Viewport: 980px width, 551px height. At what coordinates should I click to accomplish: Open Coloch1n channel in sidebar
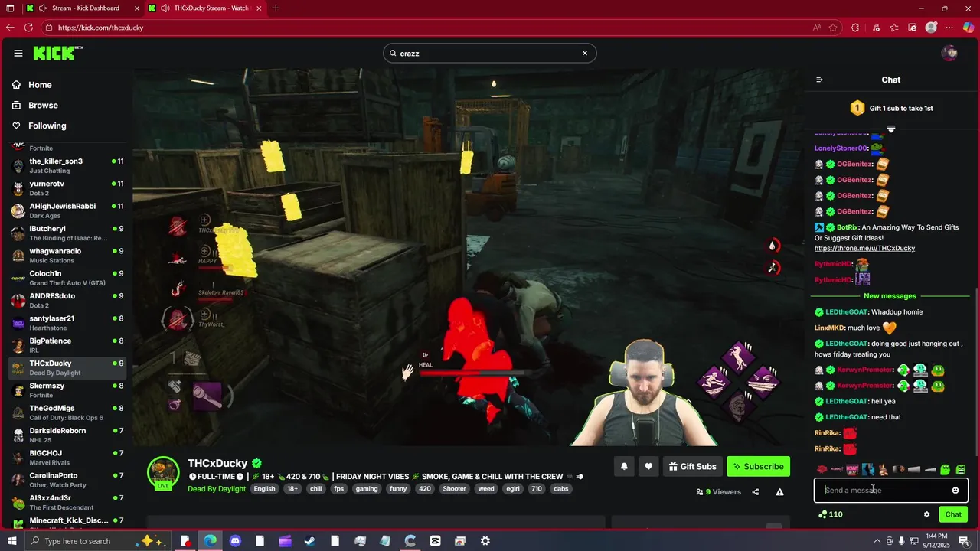click(67, 278)
